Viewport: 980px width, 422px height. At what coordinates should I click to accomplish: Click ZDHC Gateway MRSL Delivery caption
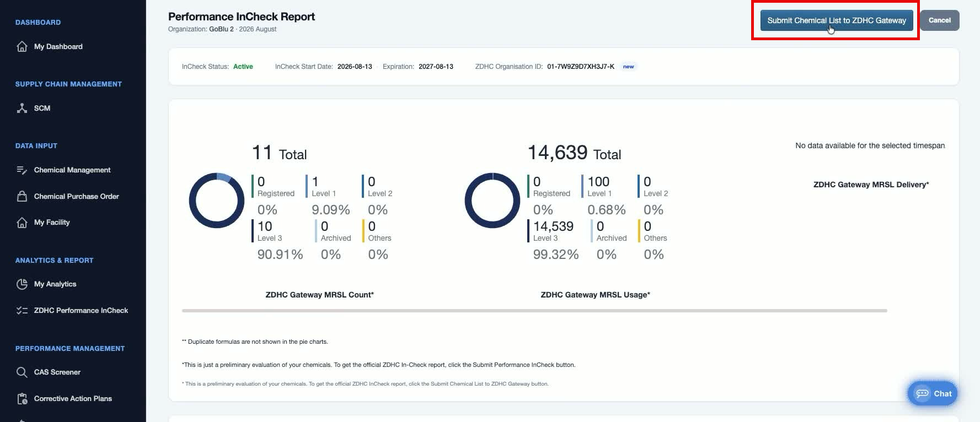[871, 185]
